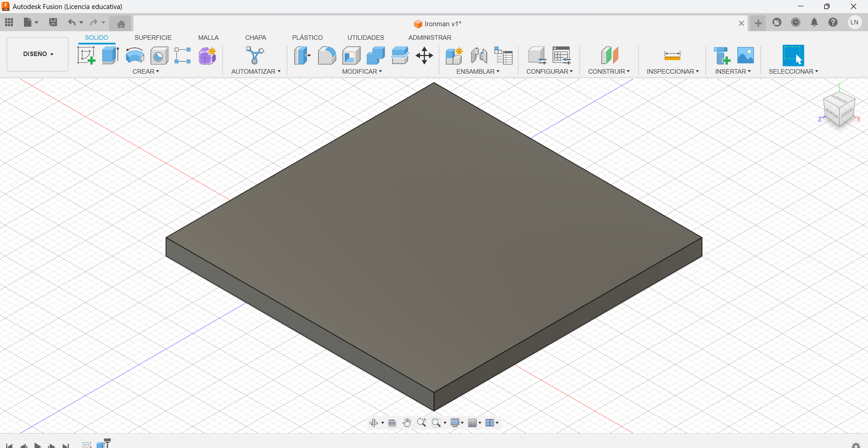Expand the Crear menu
The image size is (868, 448).
pyautogui.click(x=146, y=71)
